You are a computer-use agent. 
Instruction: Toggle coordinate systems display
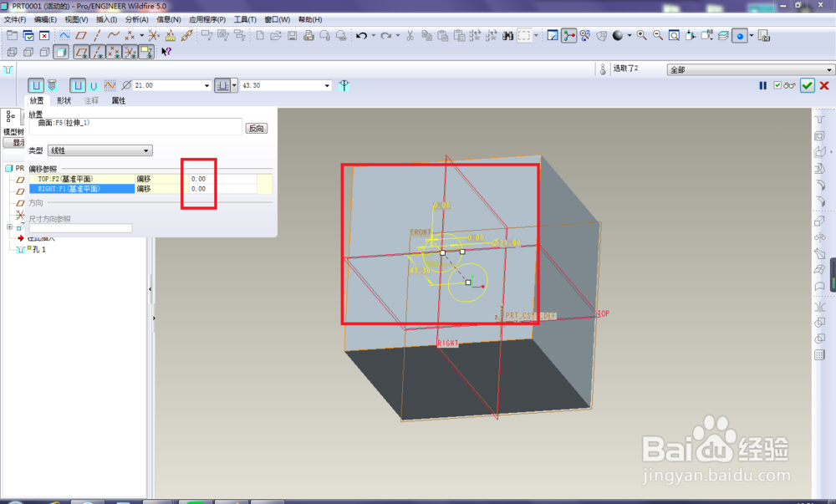(x=130, y=52)
